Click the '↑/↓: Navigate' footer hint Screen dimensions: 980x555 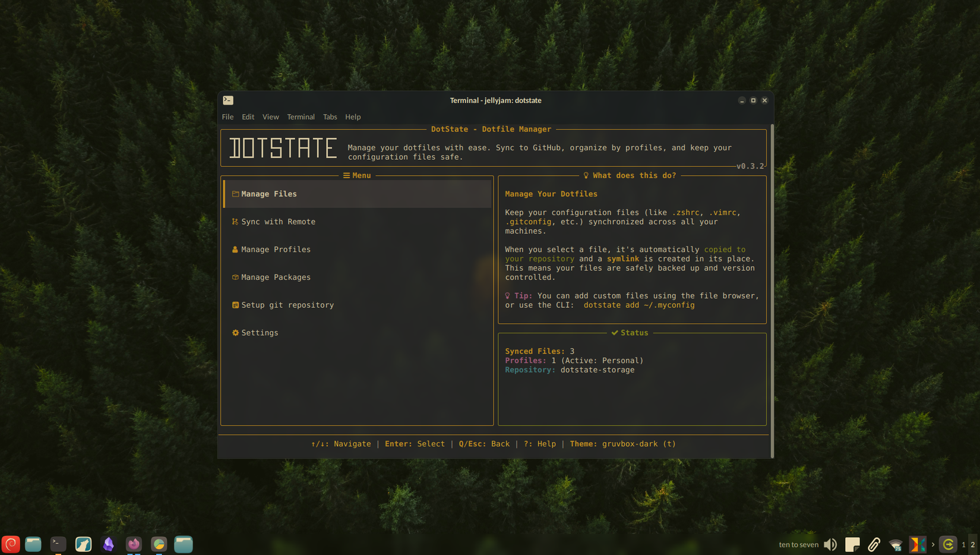[341, 444]
